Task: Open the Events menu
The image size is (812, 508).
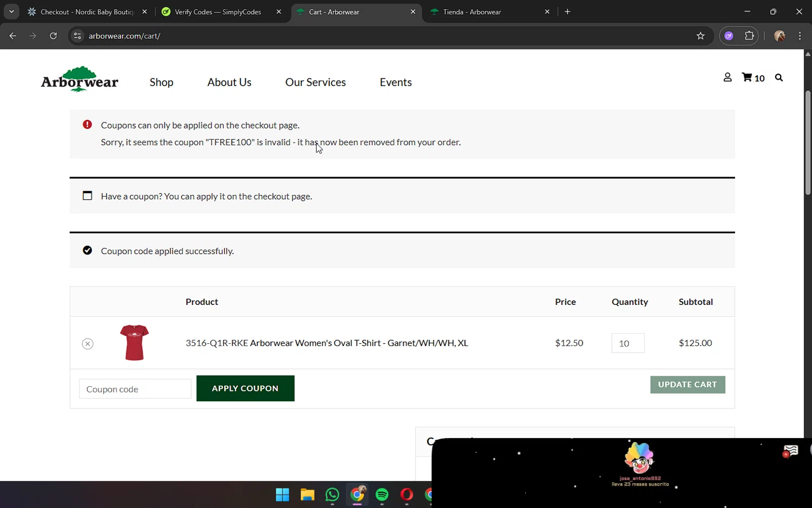Action: point(396,82)
